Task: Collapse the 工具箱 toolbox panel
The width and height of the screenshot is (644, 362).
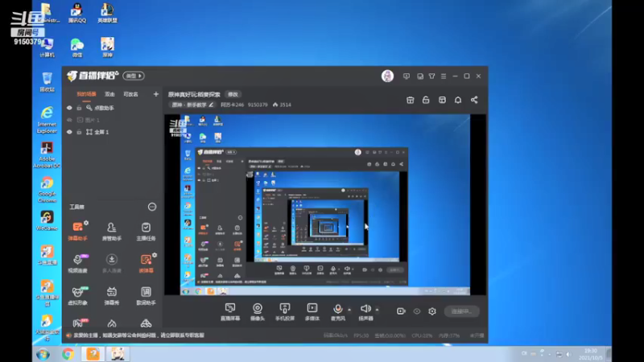Action: (152, 207)
